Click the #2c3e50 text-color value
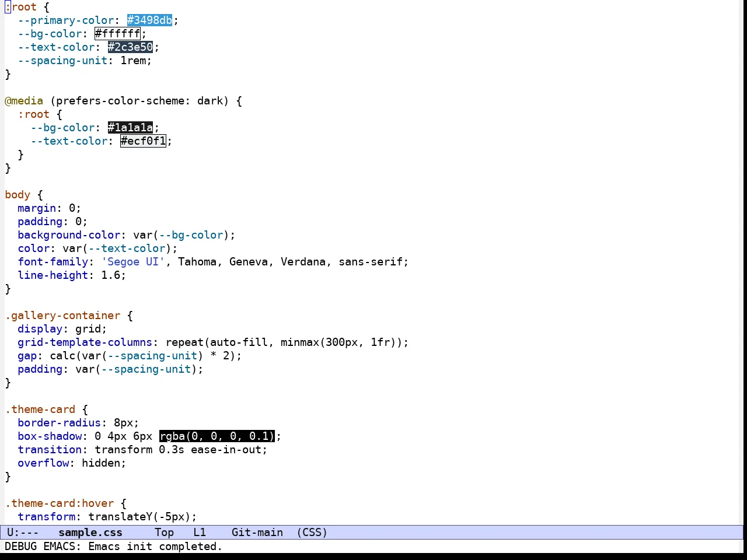This screenshot has height=560, width=747. pyautogui.click(x=130, y=47)
